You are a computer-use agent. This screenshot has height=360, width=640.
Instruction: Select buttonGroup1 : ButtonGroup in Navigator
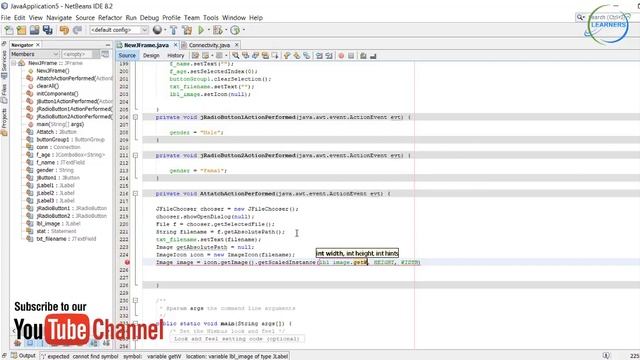point(70,140)
